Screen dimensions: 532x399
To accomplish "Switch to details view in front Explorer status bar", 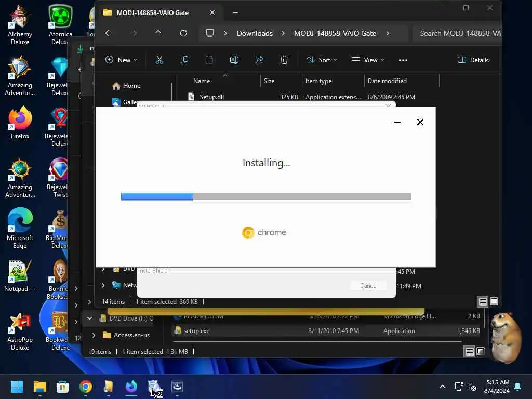I will click(x=483, y=301).
